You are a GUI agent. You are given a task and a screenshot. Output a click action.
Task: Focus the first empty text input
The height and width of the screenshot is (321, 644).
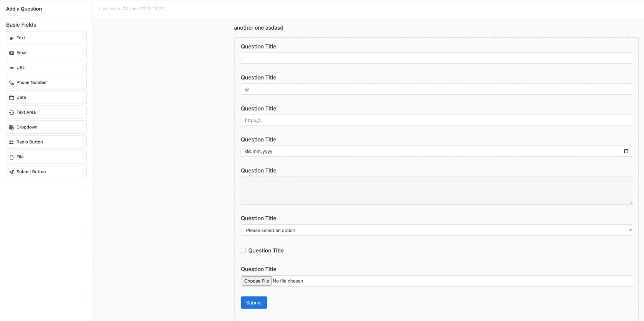click(x=437, y=58)
